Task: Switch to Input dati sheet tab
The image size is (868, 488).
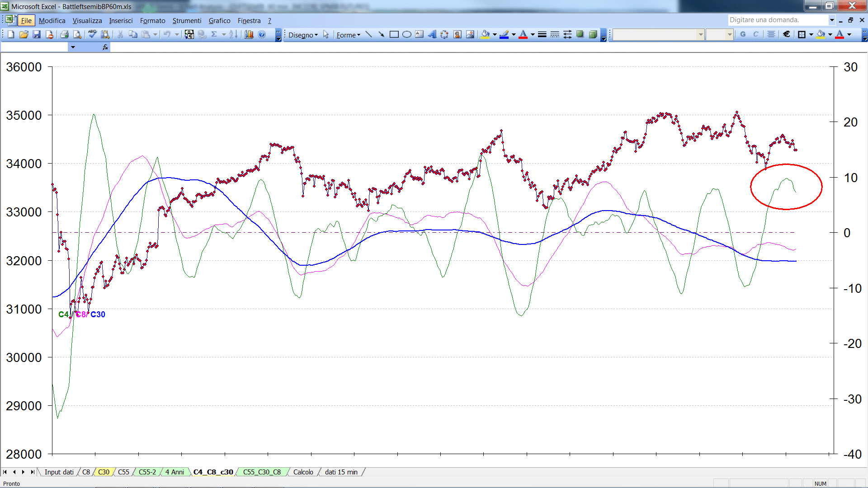Action: (x=59, y=472)
